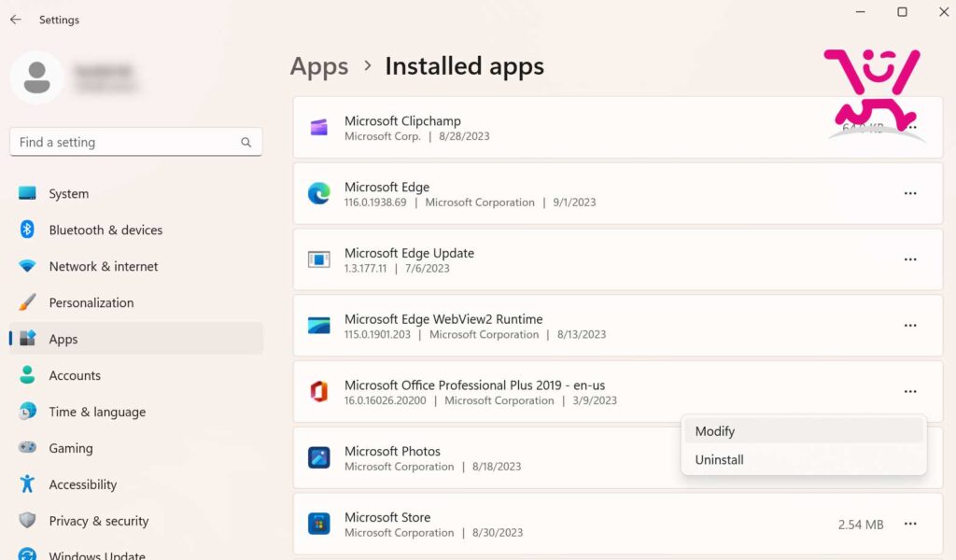Click the Microsoft Edge Update title
Image resolution: width=956 pixels, height=560 pixels.
pyautogui.click(x=409, y=253)
